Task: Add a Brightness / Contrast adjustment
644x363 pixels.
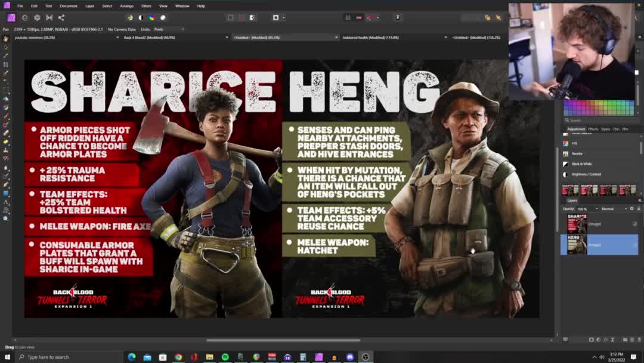Action: (586, 174)
